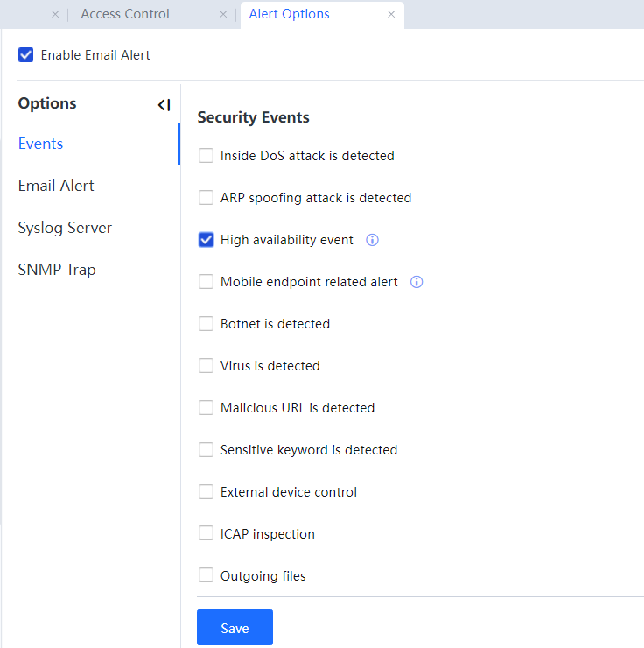Disable the Enable Email Alert checkbox
Viewport: 644px width, 648px height.
click(26, 55)
